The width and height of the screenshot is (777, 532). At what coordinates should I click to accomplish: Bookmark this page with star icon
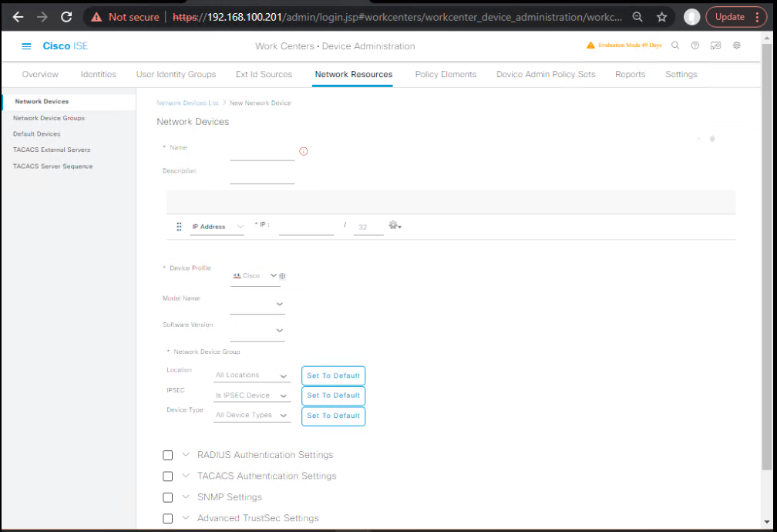pyautogui.click(x=662, y=17)
